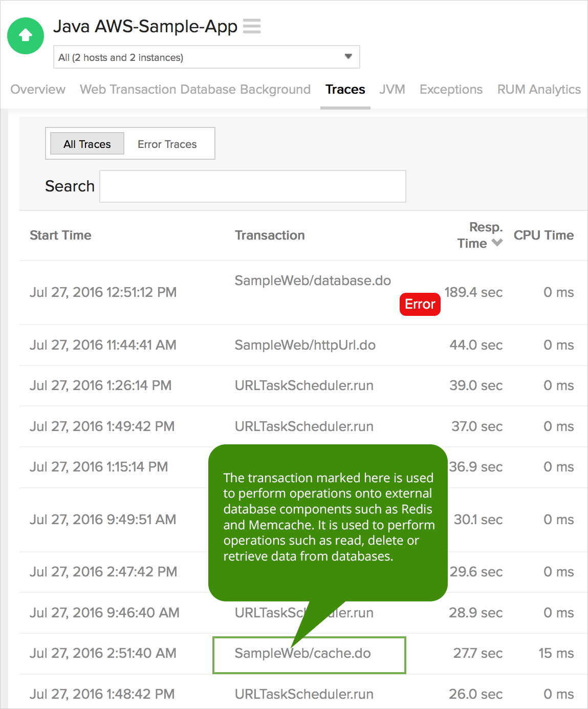Focus the Search input field
588x709 pixels.
click(x=253, y=186)
